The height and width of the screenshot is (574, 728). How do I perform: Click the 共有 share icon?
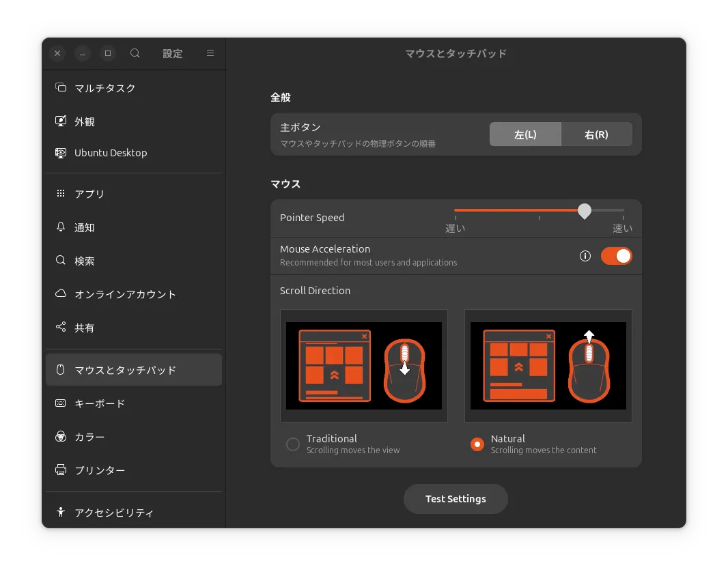tap(61, 327)
